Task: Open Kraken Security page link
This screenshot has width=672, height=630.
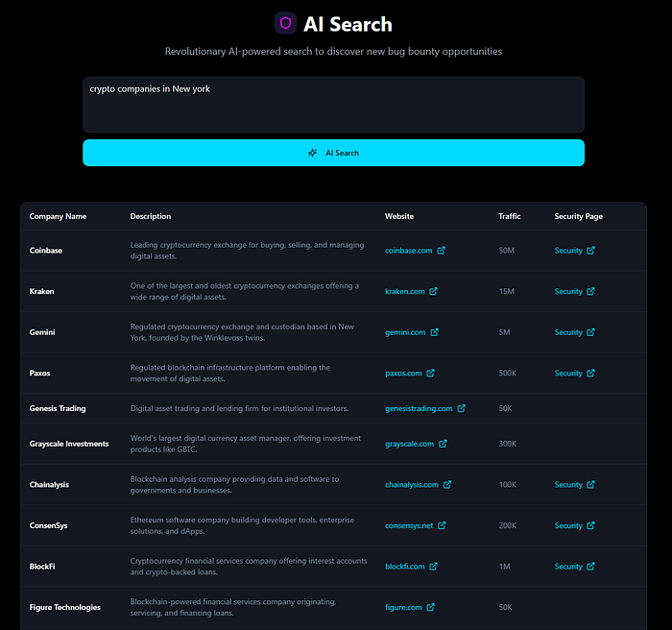Action: pyautogui.click(x=568, y=291)
